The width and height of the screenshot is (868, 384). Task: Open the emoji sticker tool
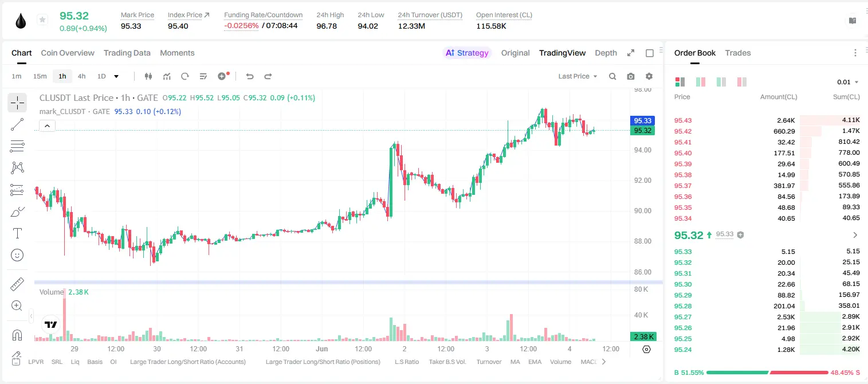coord(17,255)
